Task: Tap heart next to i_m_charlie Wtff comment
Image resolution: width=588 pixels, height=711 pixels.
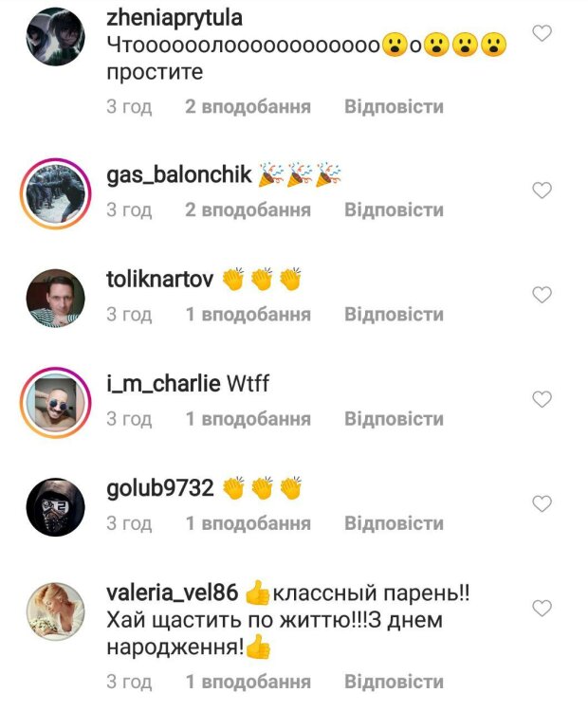Action: pyautogui.click(x=542, y=399)
